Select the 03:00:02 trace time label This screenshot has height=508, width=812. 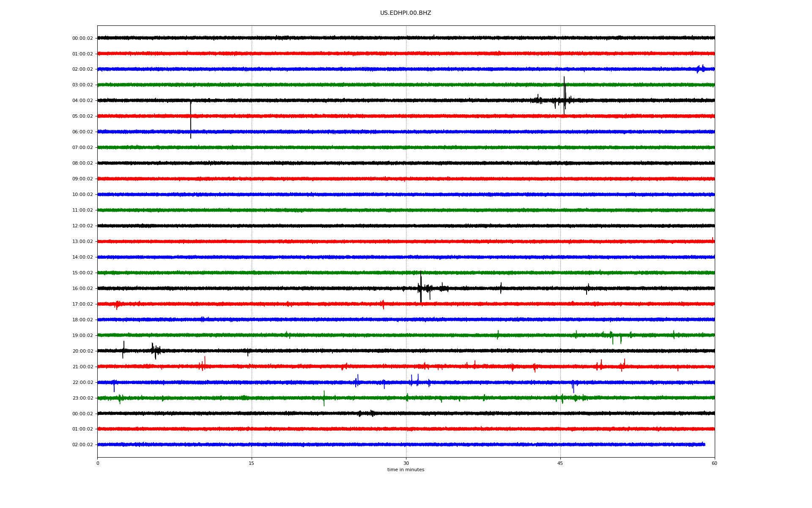pos(82,85)
